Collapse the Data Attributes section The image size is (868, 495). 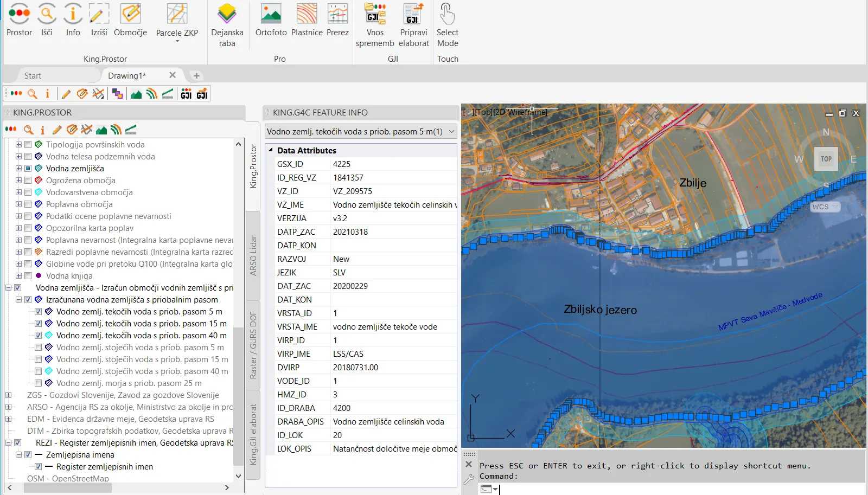point(271,150)
